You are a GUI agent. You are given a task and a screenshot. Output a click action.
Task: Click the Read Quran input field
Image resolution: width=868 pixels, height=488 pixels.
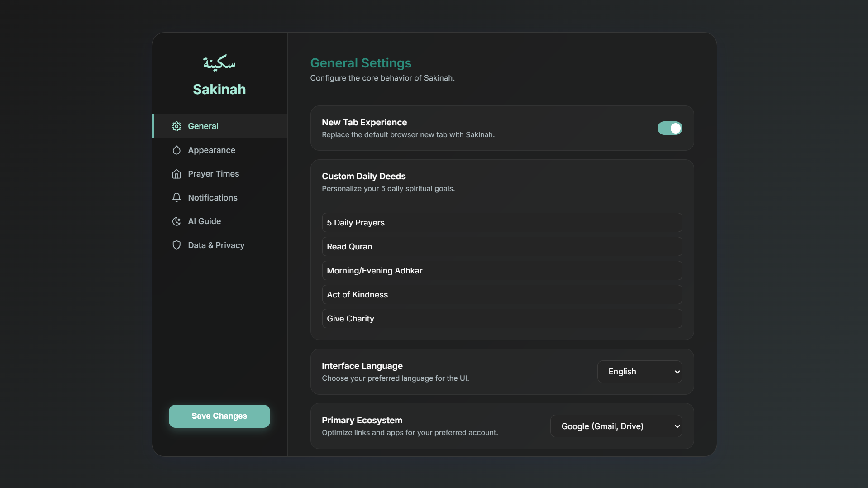click(x=501, y=246)
